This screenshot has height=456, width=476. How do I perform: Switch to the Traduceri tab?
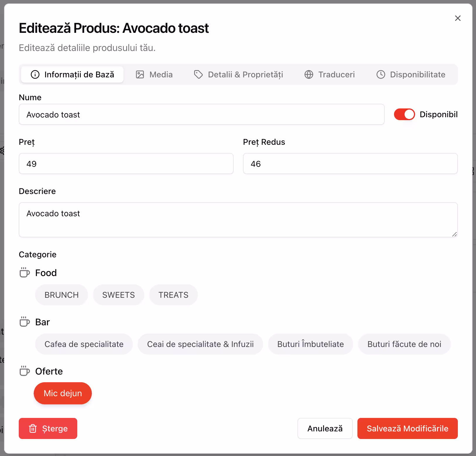click(x=330, y=74)
